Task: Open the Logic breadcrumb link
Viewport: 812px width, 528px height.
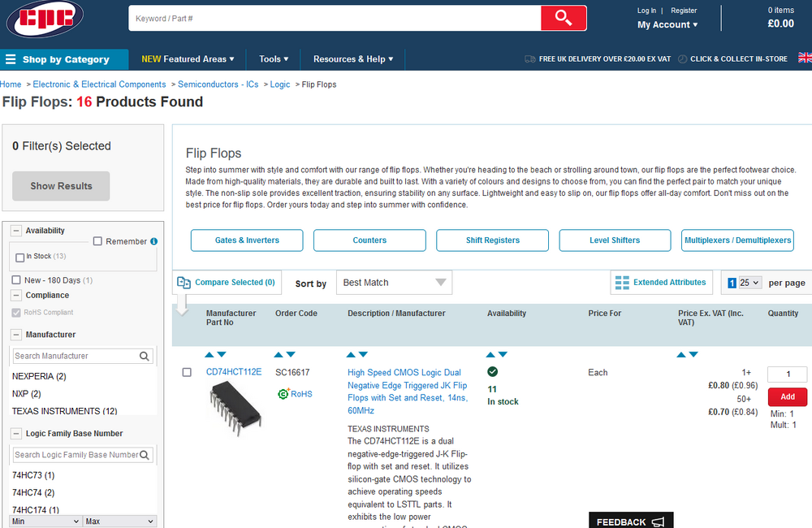Action: [280, 84]
